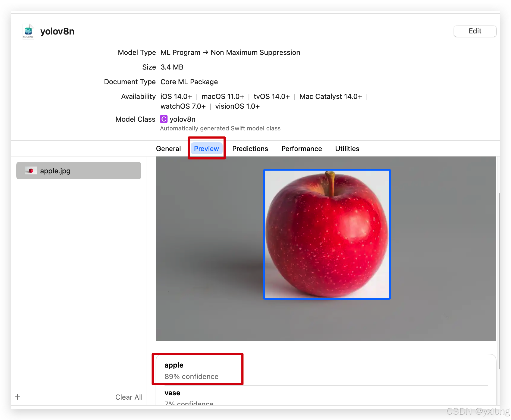The height and width of the screenshot is (420, 511).
Task: Click the Core ML Package document type text
Action: tap(189, 82)
